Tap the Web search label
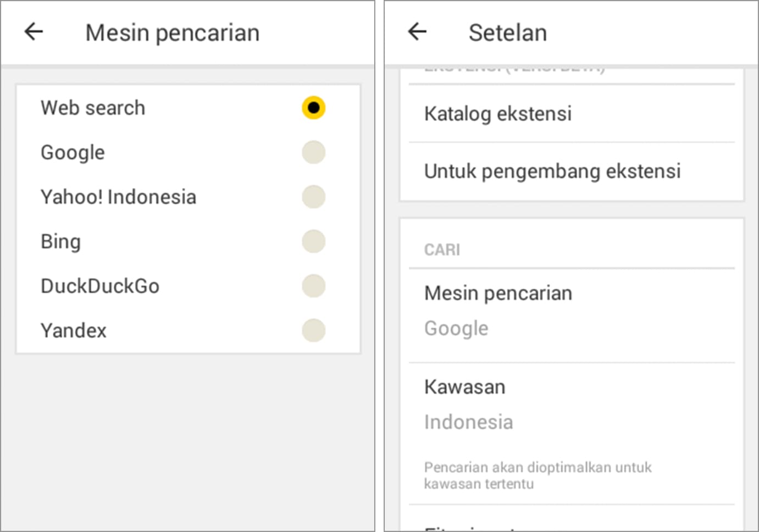Viewport: 759px width, 532px height. coord(93,108)
